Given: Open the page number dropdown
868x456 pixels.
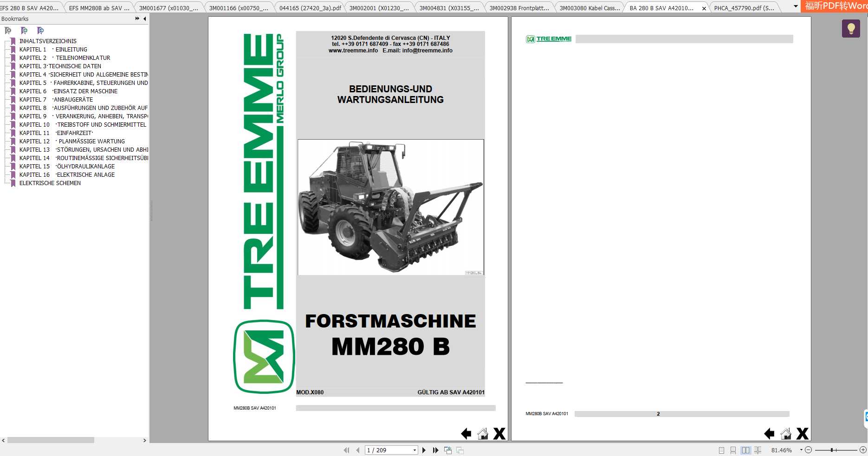Looking at the screenshot, I should pyautogui.click(x=415, y=450).
